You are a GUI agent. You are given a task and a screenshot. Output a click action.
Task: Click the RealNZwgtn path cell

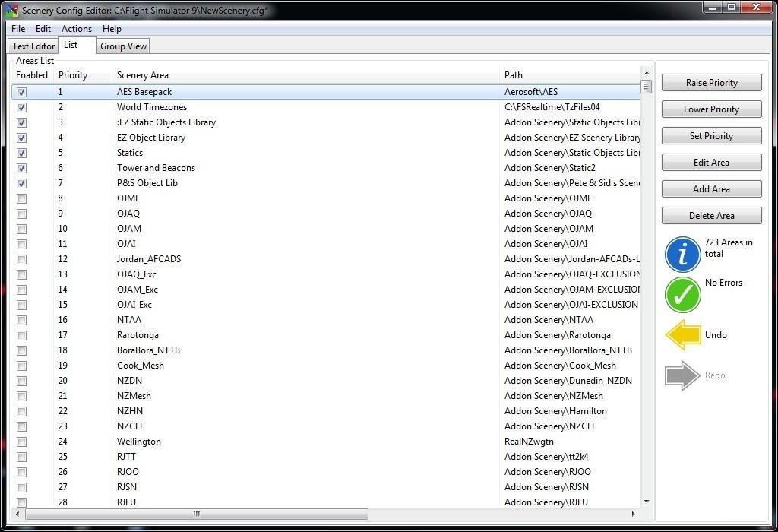(x=529, y=442)
